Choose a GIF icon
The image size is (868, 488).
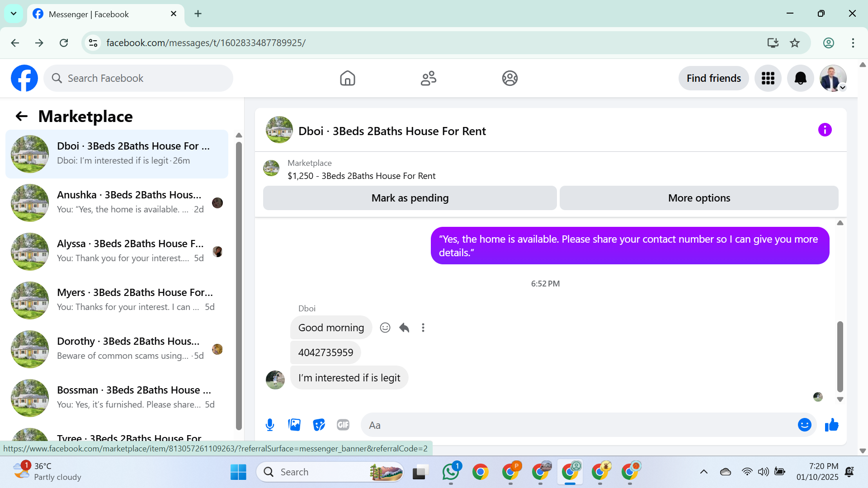tap(343, 425)
